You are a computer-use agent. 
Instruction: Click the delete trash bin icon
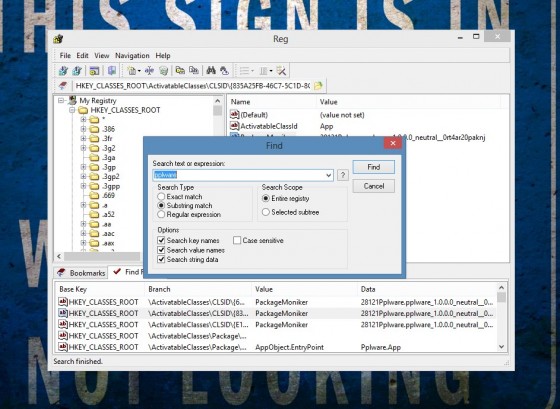coord(163,71)
